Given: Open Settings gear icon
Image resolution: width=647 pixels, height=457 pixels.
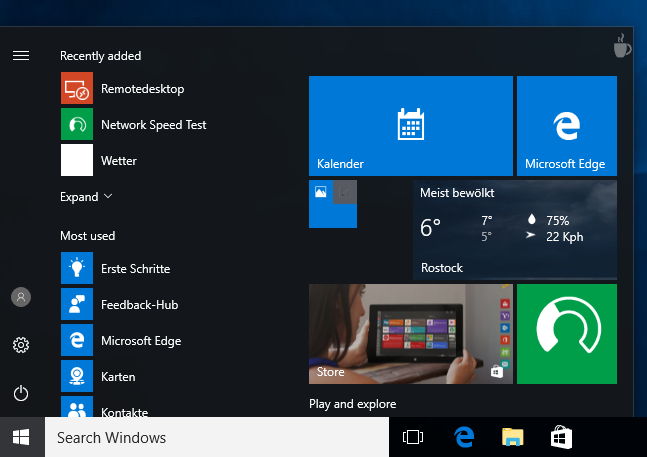Looking at the screenshot, I should click(21, 345).
